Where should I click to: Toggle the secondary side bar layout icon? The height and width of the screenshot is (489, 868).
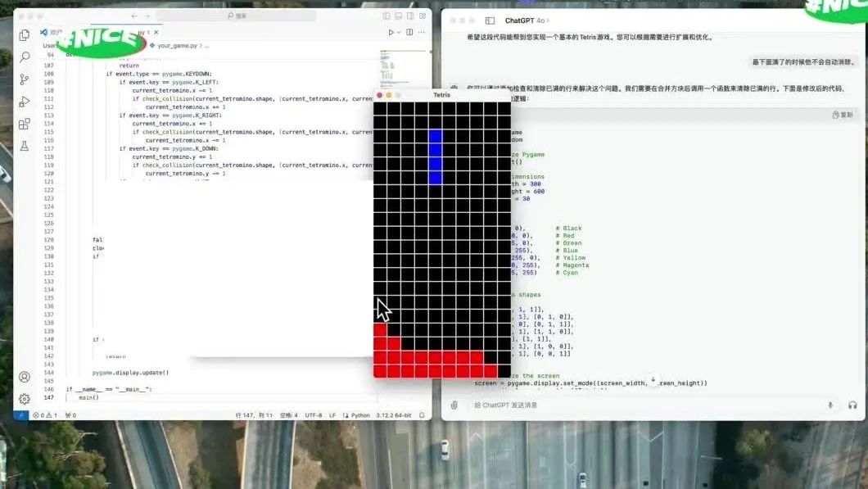(x=410, y=16)
